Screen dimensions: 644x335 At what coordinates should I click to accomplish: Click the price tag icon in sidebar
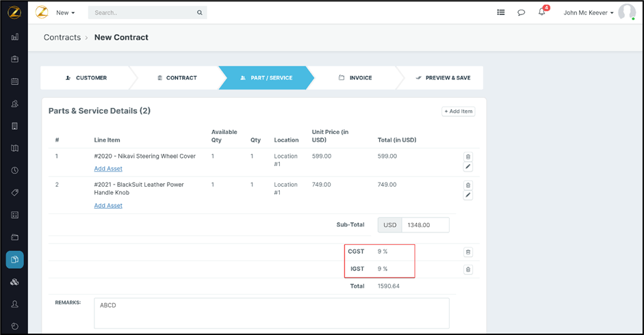15,193
